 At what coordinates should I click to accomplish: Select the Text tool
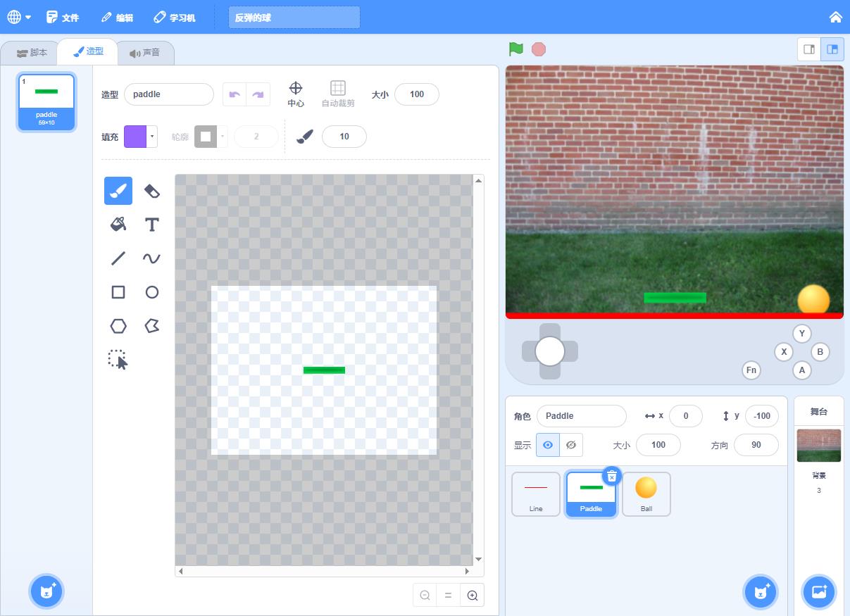(151, 225)
